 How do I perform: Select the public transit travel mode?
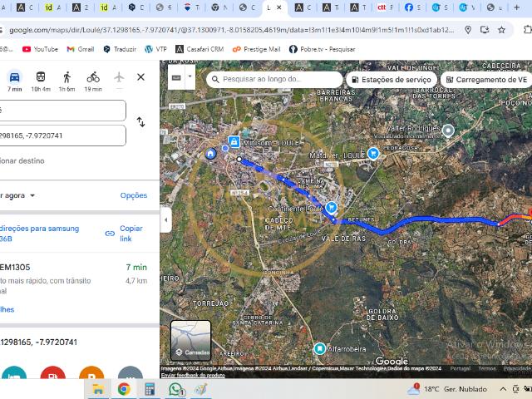40,77
